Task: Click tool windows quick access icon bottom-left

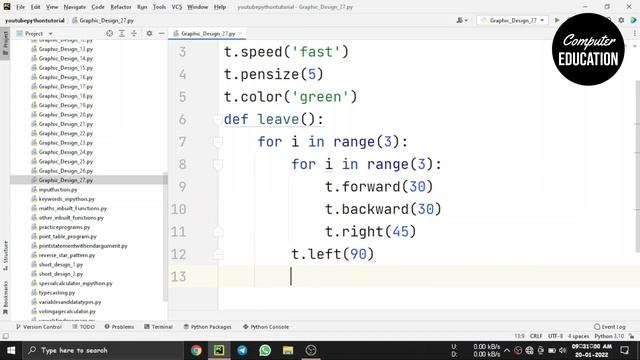Action: point(5,336)
